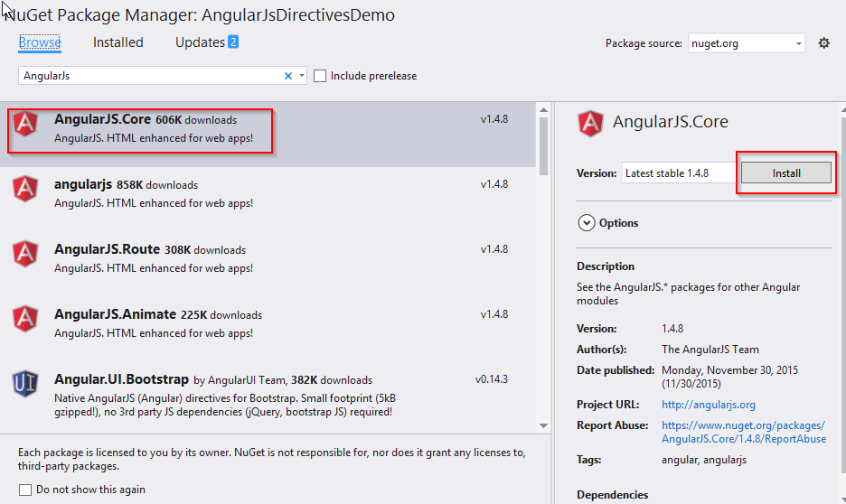
Task: Open the search history dropdown arrow
Action: pos(302,76)
